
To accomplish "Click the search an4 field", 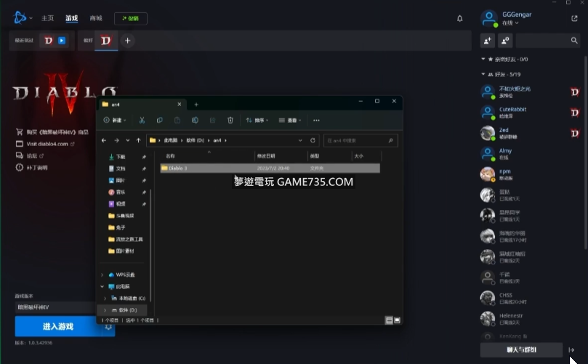I will tap(361, 140).
